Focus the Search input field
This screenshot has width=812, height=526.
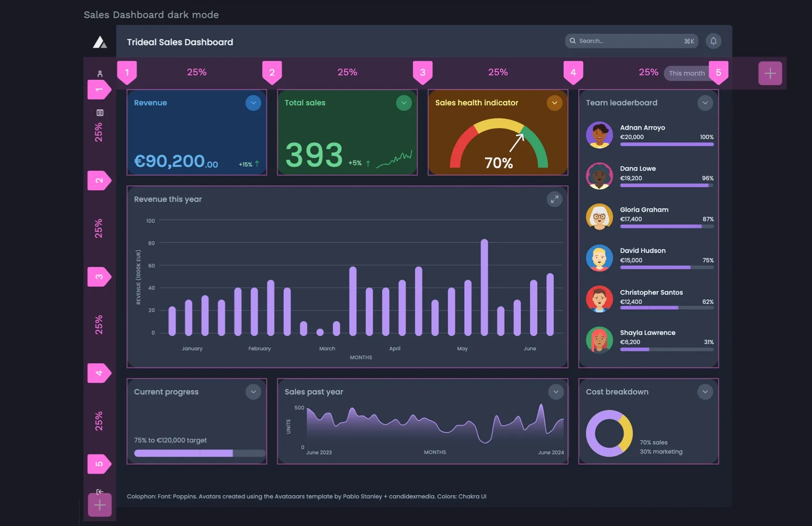pos(631,41)
